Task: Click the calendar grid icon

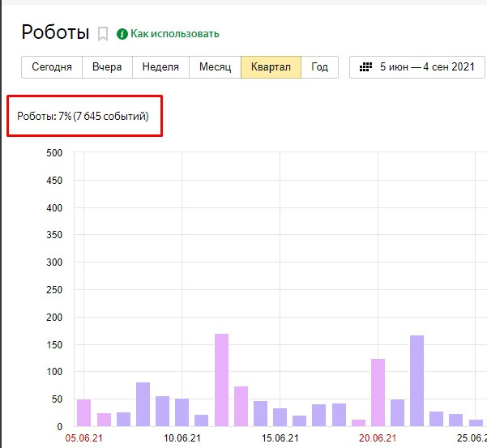Action: (365, 67)
